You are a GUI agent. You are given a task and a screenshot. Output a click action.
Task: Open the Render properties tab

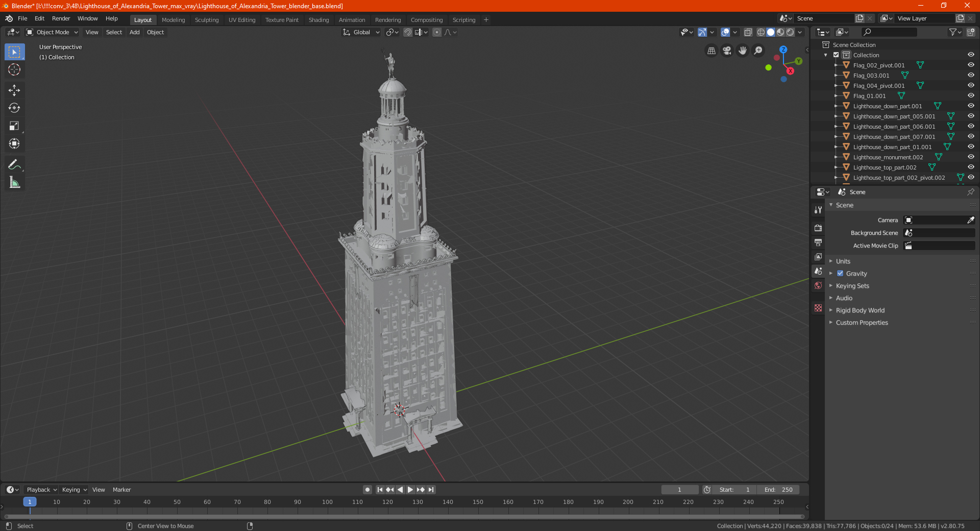coord(818,228)
